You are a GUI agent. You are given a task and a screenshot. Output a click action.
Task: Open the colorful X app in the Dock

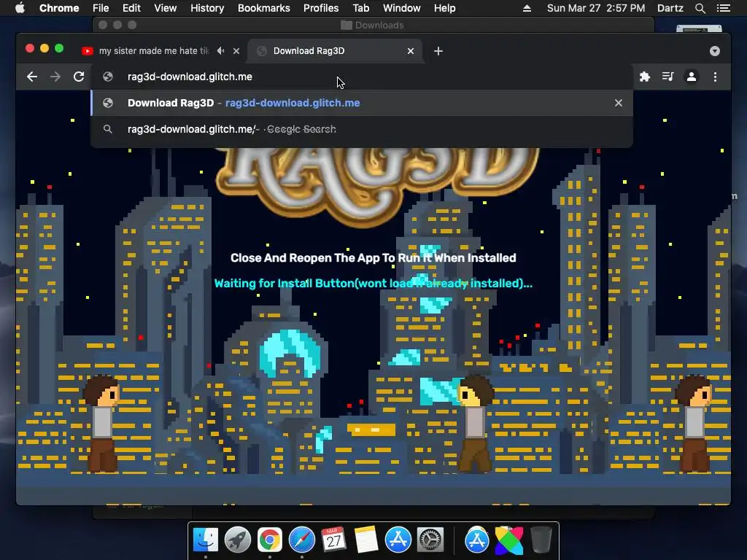(x=508, y=540)
